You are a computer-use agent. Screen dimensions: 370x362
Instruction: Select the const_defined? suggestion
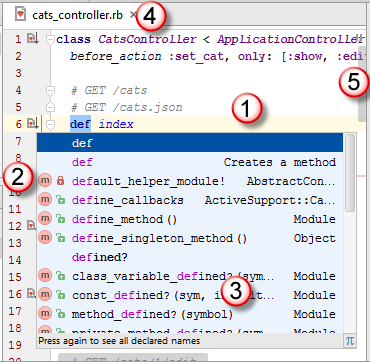click(190, 295)
